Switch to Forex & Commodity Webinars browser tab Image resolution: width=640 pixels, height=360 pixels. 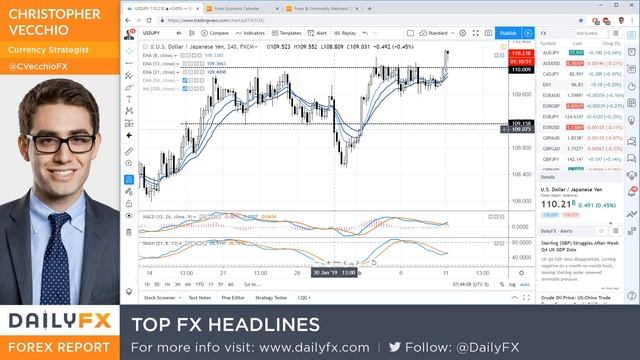321,8
